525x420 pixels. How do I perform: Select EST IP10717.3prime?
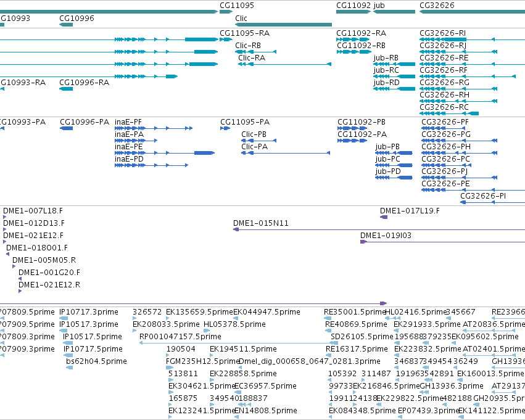coord(89,312)
